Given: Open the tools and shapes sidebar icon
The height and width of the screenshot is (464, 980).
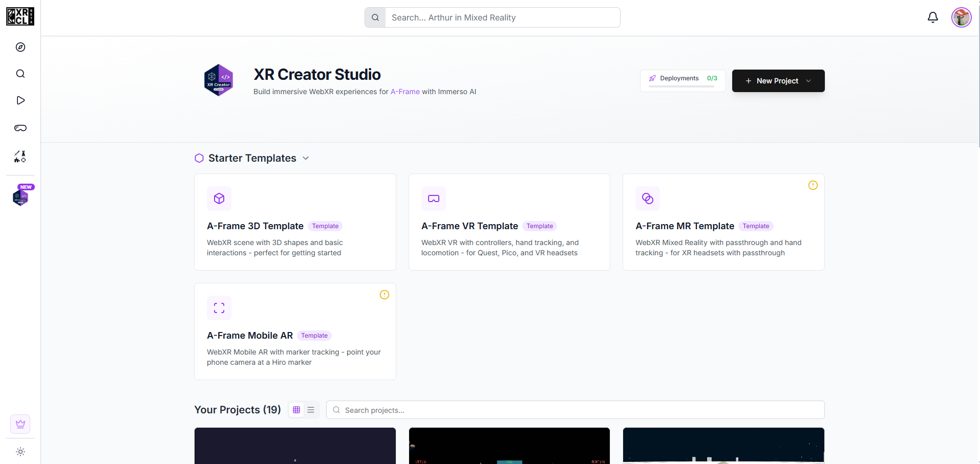Looking at the screenshot, I should [x=20, y=157].
